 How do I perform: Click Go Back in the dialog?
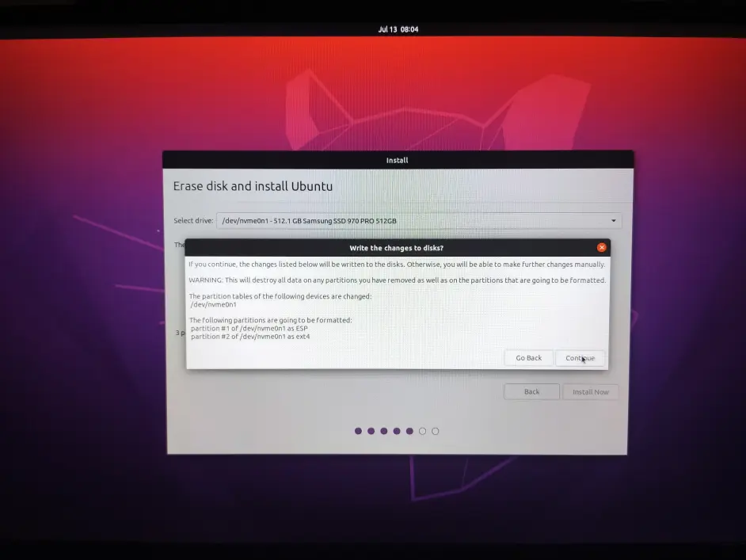coord(528,358)
